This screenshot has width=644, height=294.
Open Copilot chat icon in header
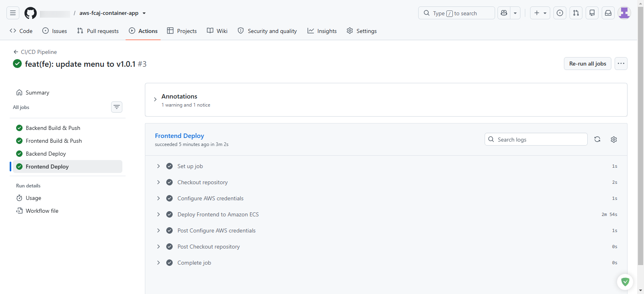(504, 13)
